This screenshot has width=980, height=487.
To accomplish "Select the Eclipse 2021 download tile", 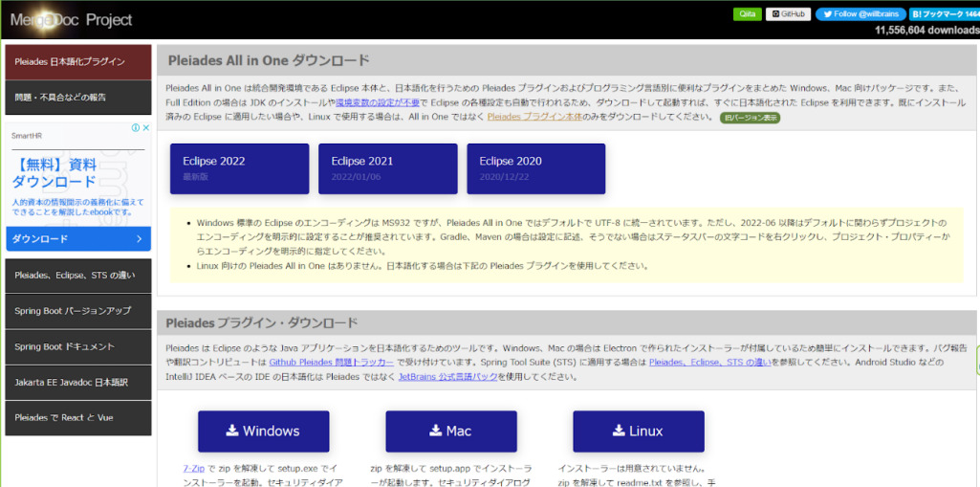I will (x=387, y=168).
